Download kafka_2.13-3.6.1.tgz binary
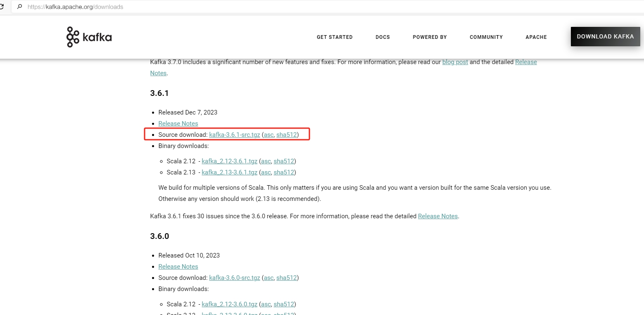The height and width of the screenshot is (315, 644). click(230, 172)
